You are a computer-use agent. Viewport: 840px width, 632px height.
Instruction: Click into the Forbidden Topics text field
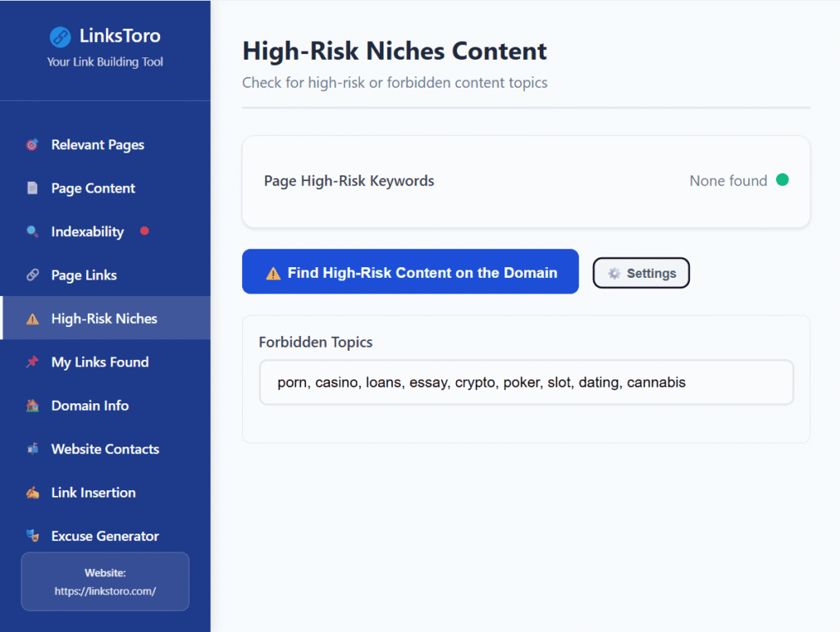coord(526,383)
